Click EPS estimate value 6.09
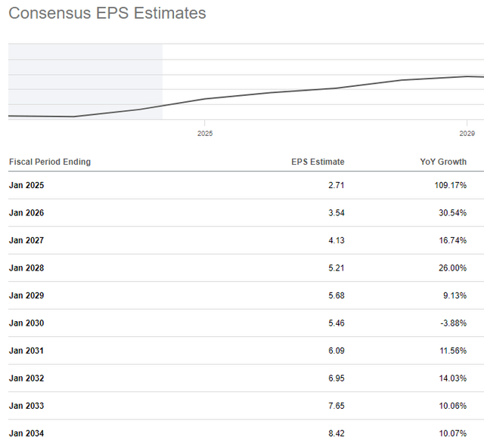The image size is (484, 448). (x=337, y=351)
